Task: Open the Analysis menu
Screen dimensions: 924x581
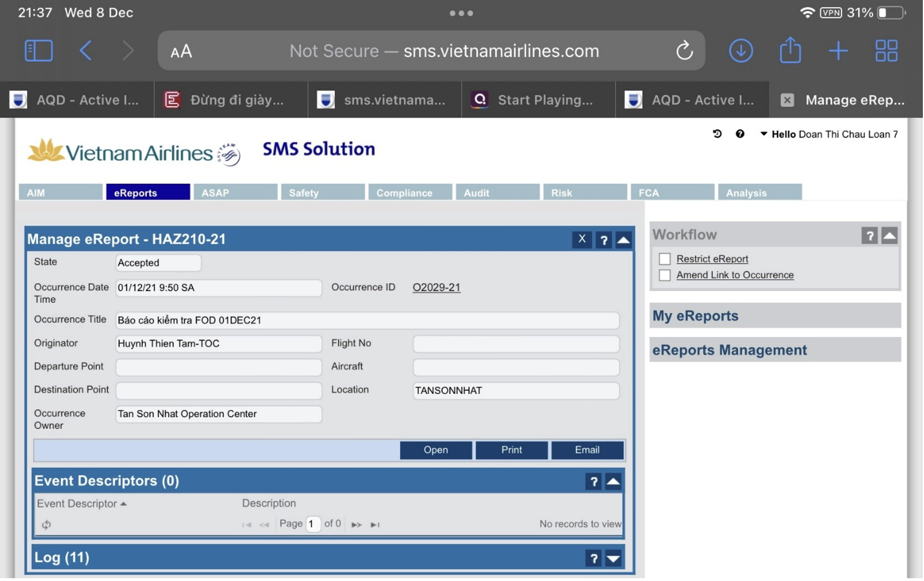Action: [760, 192]
